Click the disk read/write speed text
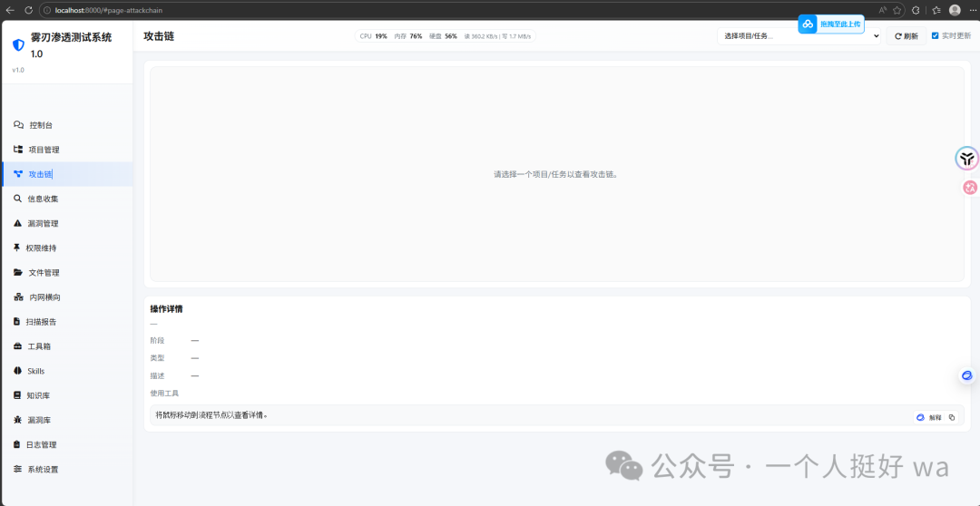 (x=497, y=36)
